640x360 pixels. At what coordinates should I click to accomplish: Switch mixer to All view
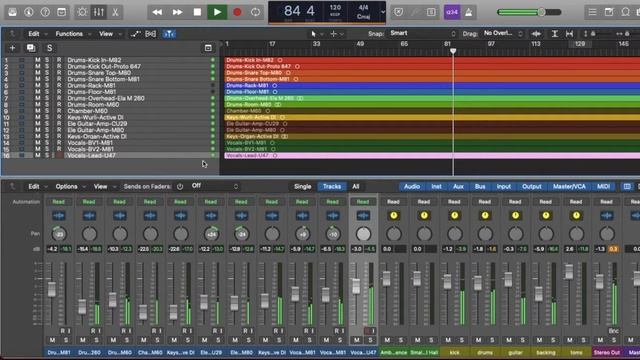(x=356, y=187)
